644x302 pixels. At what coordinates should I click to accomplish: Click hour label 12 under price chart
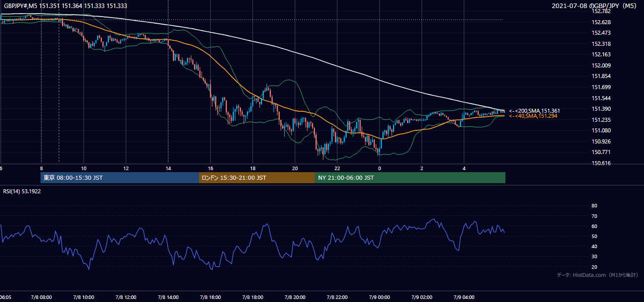click(x=126, y=169)
